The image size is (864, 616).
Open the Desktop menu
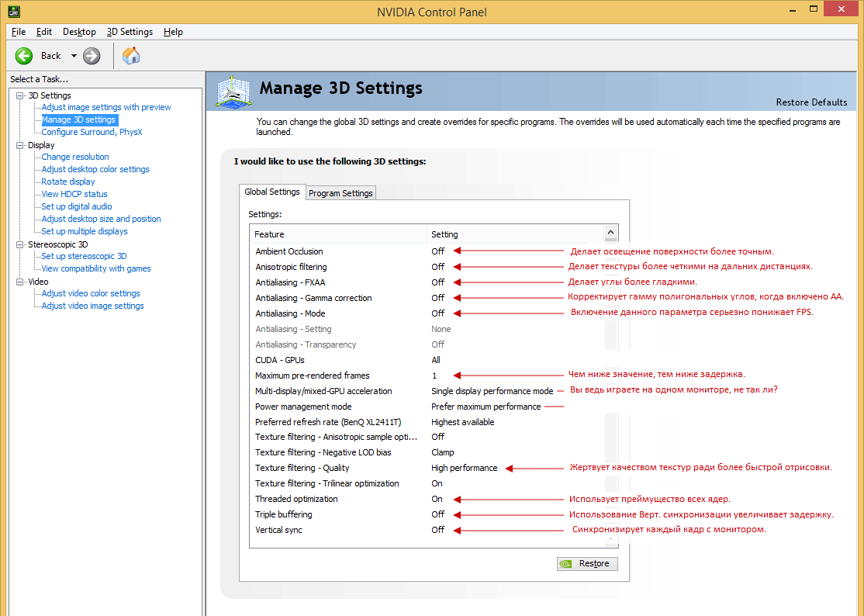click(x=79, y=32)
